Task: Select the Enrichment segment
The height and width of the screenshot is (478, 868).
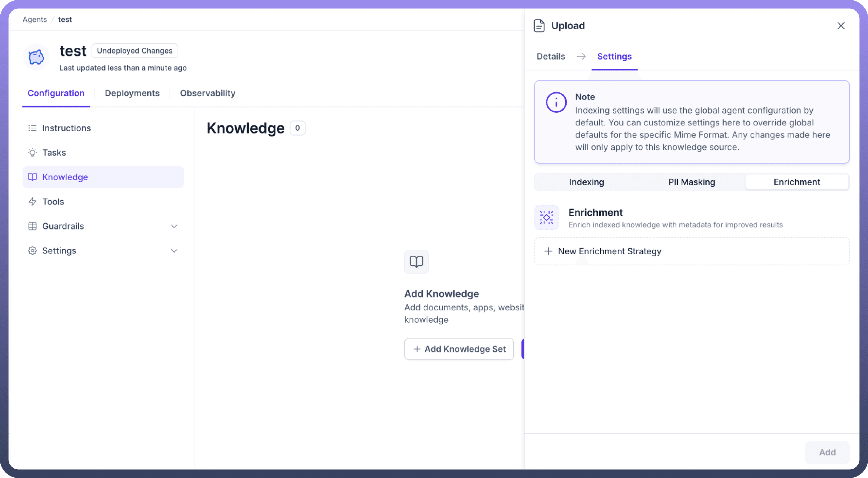Action: 796,182
